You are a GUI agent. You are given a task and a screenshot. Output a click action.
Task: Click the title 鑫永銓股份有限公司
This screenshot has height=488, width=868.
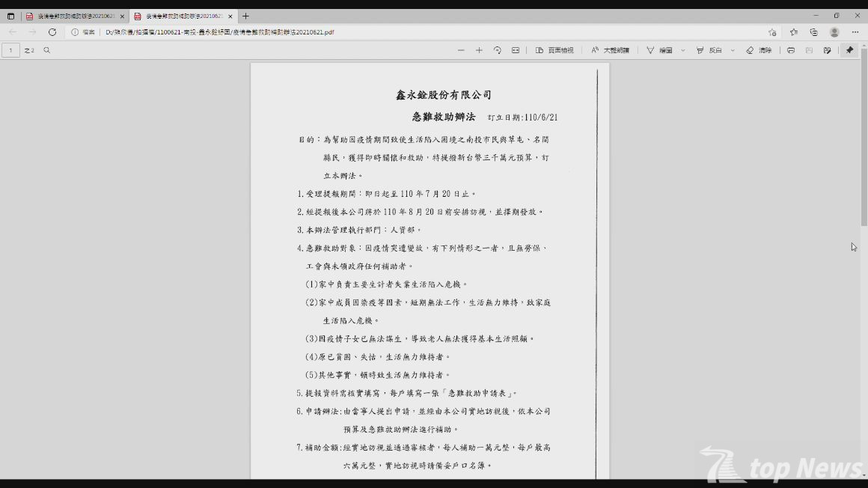pyautogui.click(x=444, y=95)
